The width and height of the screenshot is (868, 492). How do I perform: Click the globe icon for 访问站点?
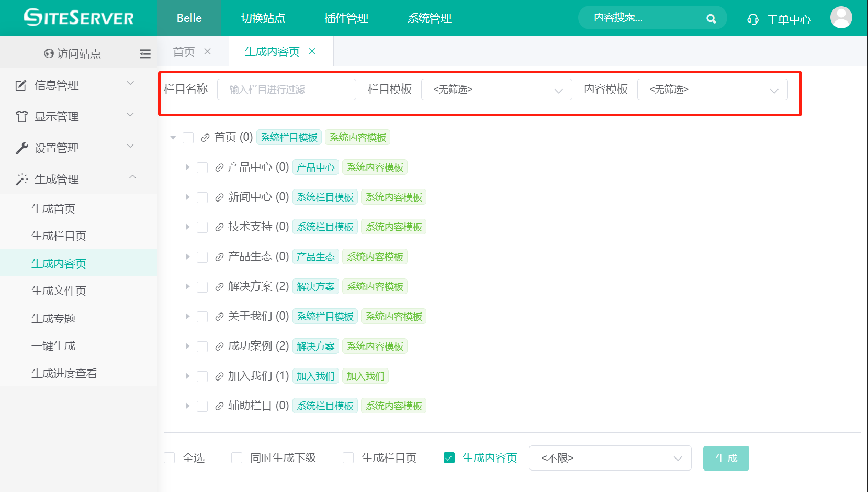(49, 53)
